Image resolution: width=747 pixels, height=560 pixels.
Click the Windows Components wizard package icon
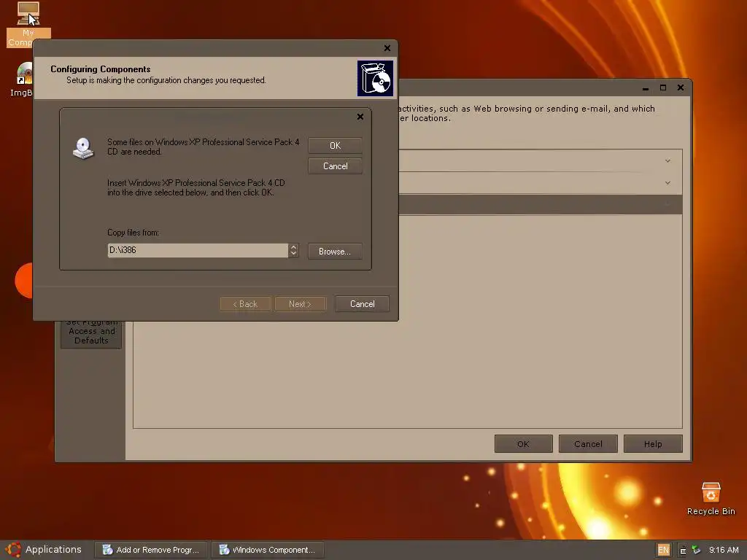(x=375, y=78)
